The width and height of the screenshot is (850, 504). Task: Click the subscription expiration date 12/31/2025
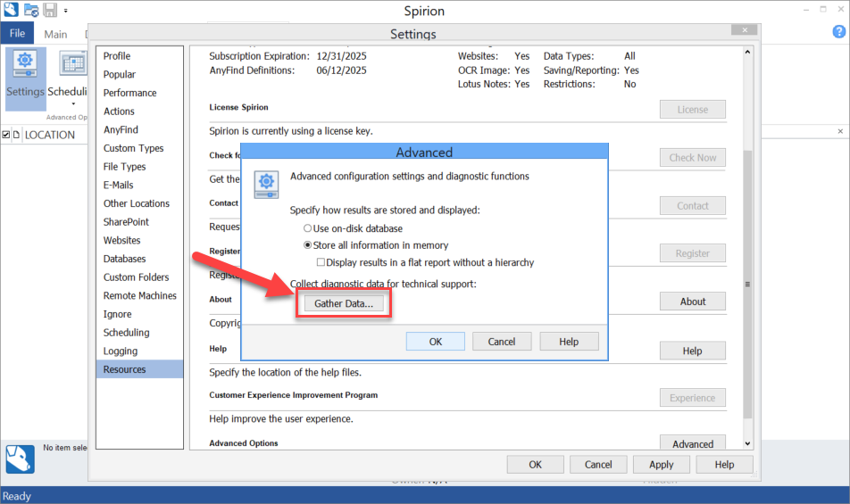pyautogui.click(x=341, y=56)
